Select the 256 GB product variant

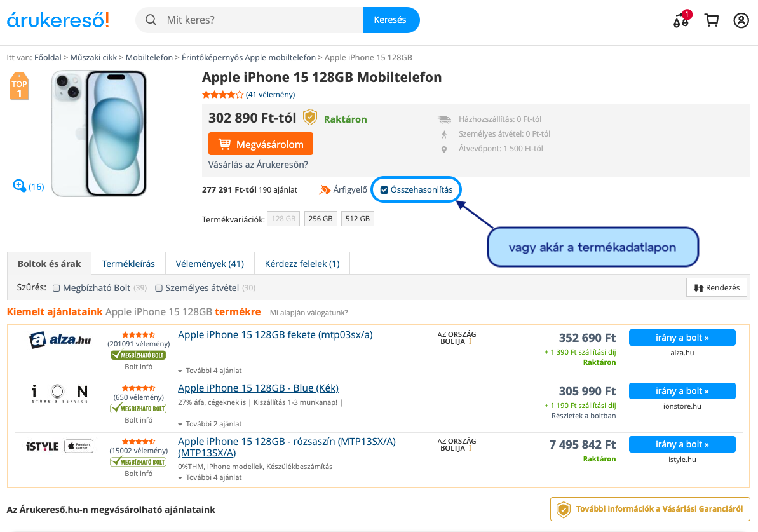click(x=320, y=219)
